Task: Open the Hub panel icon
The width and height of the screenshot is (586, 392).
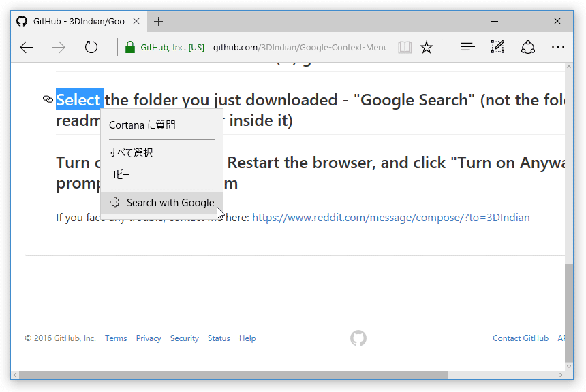Action: coord(468,47)
